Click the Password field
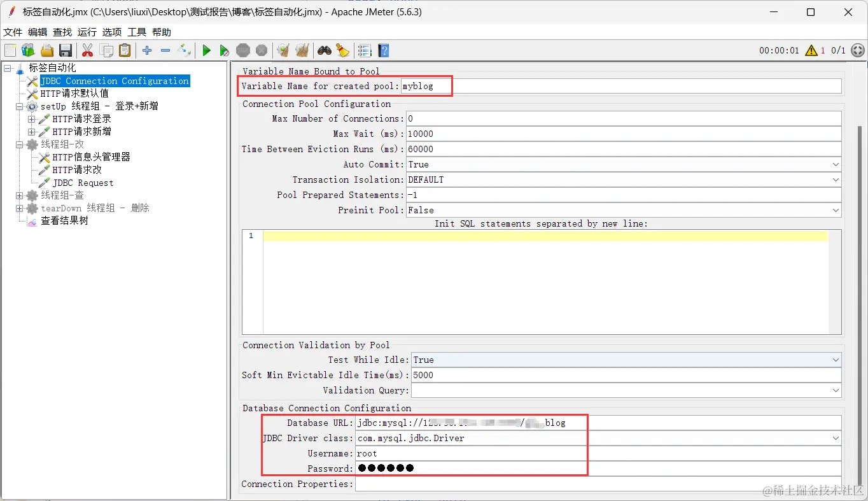The width and height of the screenshot is (868, 501). [598, 469]
